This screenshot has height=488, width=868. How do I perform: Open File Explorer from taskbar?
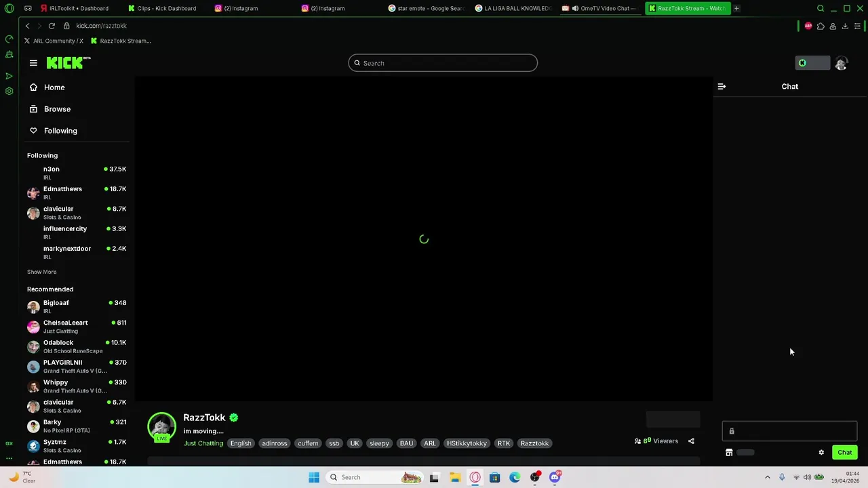coord(454,477)
